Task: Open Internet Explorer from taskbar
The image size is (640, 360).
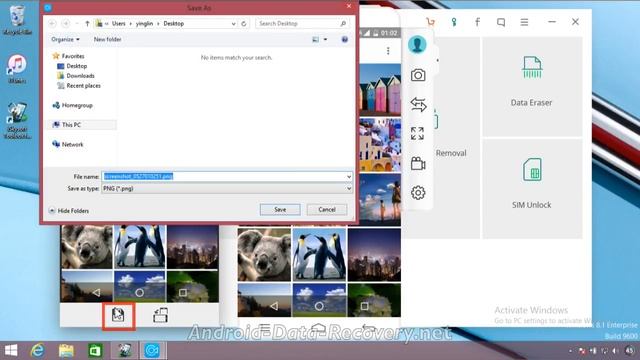Action: click(x=38, y=351)
